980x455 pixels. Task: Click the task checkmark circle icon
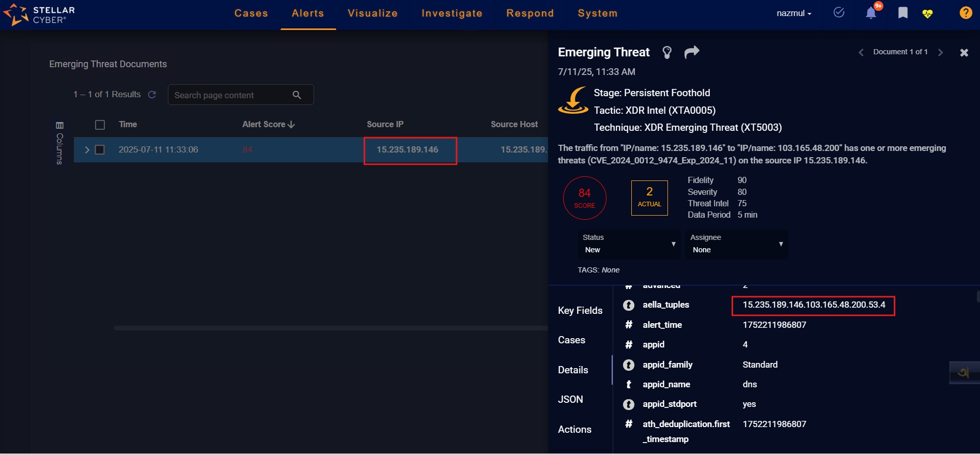coord(839,12)
